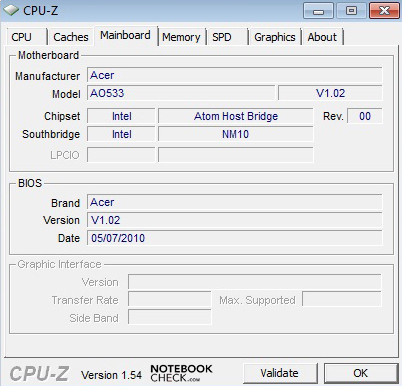Show the Graphics tab
This screenshot has height=386, width=402.
(275, 37)
